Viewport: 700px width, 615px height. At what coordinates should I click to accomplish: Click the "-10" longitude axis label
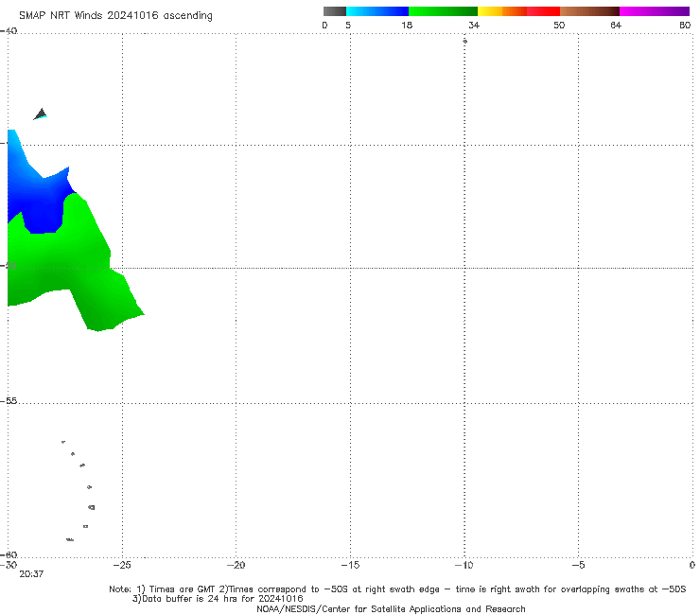click(464, 565)
